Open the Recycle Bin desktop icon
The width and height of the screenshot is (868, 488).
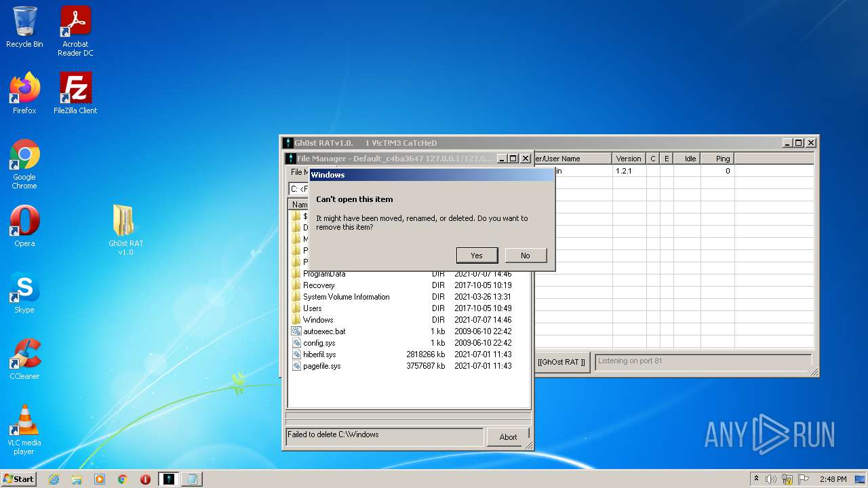[24, 27]
